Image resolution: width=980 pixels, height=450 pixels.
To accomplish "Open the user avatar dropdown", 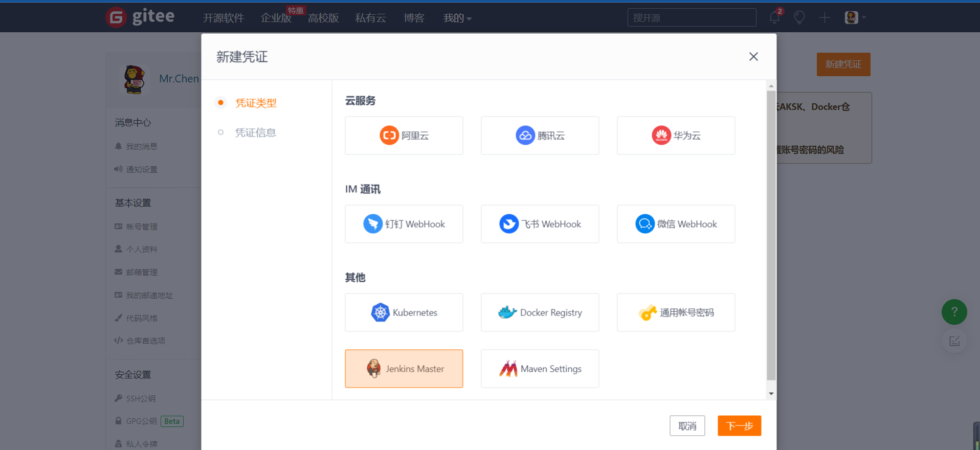I will (855, 17).
